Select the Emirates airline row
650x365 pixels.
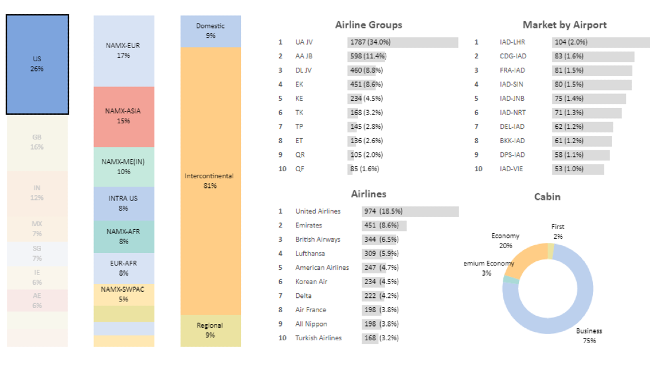368,226
